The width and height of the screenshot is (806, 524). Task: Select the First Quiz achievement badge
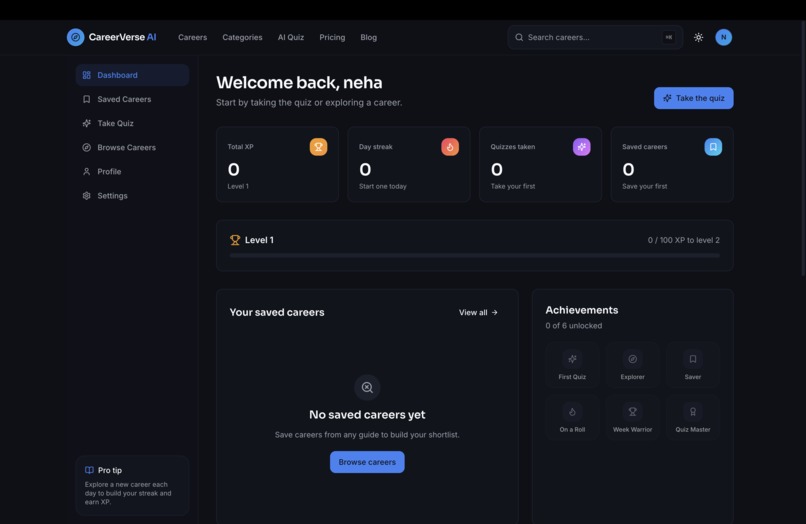point(572,365)
